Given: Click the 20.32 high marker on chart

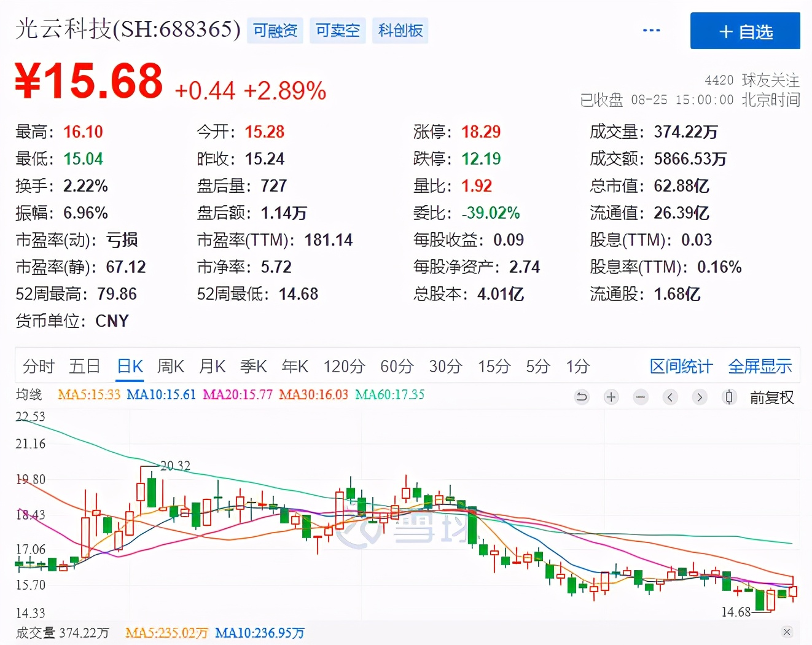Looking at the screenshot, I should 175,466.
